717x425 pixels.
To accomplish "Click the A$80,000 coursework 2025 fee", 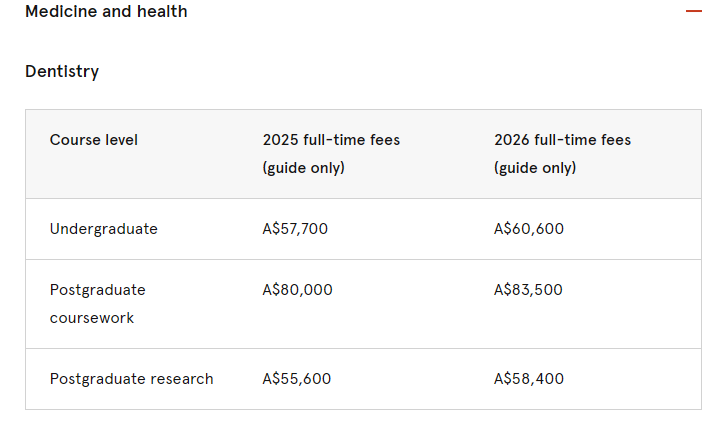I will [297, 290].
